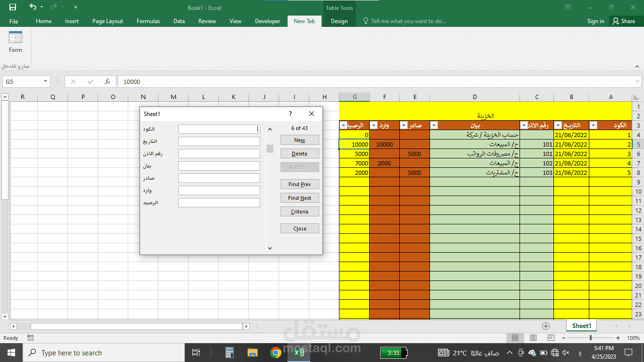Click the Windows Start button
644x362 pixels.
coord(11,353)
